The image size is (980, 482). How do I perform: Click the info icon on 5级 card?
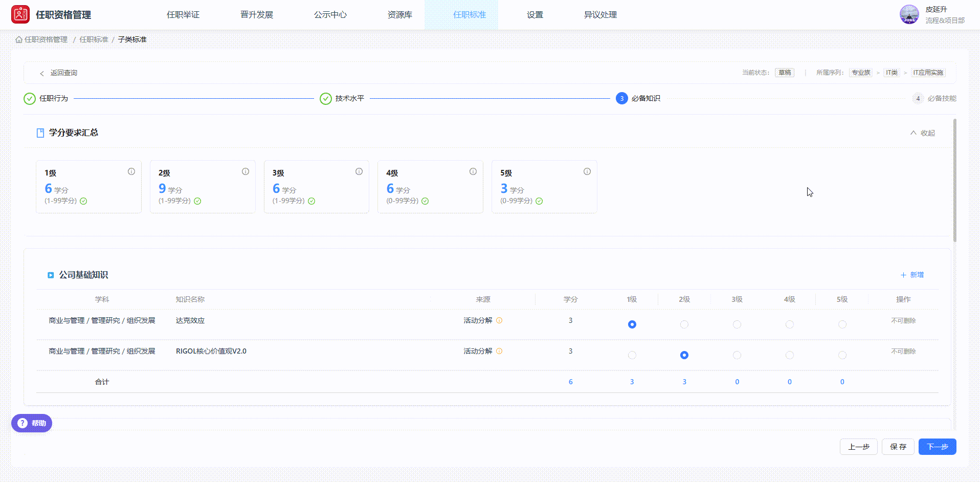point(587,171)
